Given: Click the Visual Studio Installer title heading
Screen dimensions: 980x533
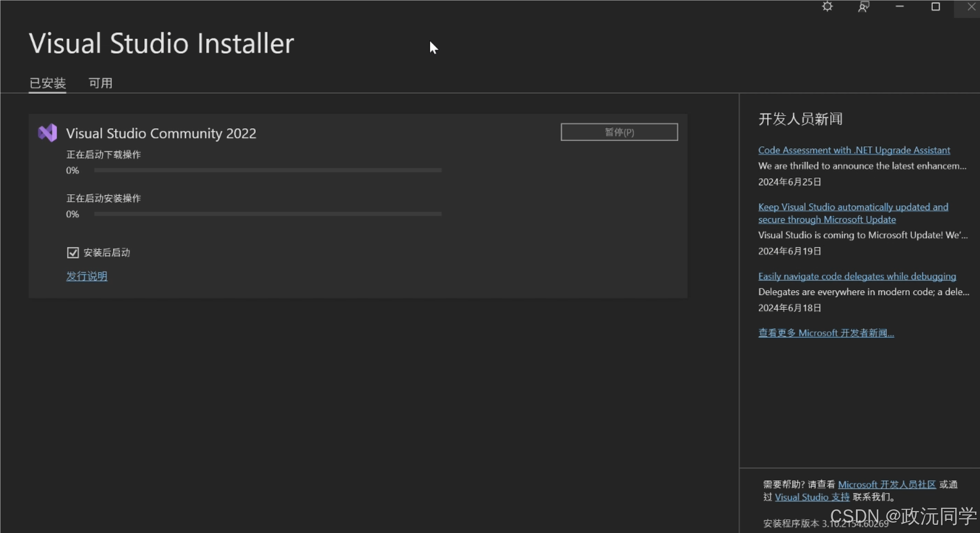Looking at the screenshot, I should point(161,43).
